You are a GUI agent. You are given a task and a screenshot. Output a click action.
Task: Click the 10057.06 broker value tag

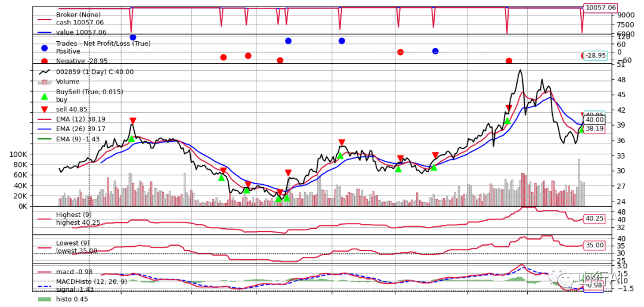[600, 7]
